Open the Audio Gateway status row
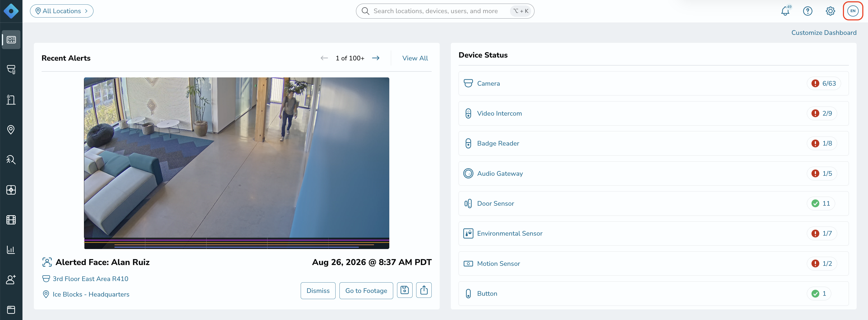 pos(653,174)
